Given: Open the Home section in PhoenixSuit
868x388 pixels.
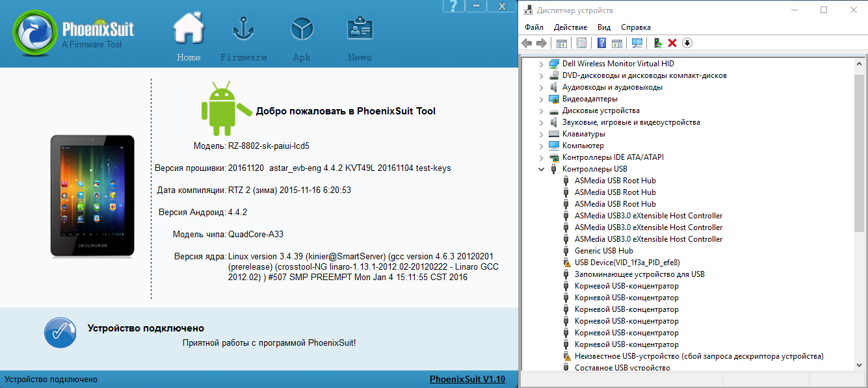Looking at the screenshot, I should [189, 38].
